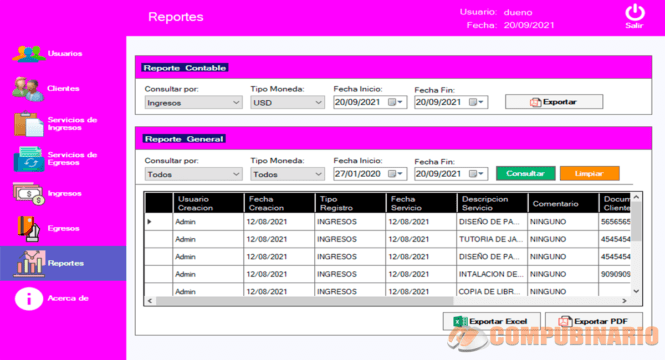The image size is (665, 360).
Task: Open the Ingresos money icon
Action: (28, 193)
